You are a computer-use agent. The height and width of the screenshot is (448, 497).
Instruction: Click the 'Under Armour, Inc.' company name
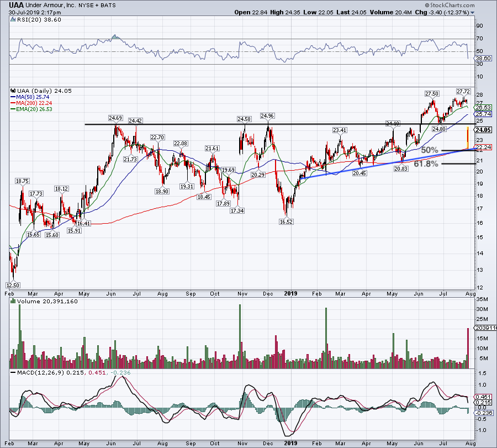click(50, 6)
